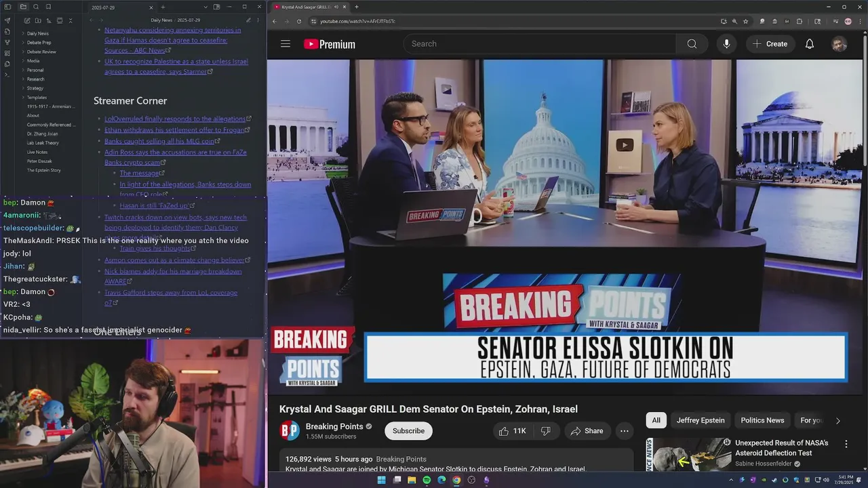This screenshot has width=868, height=488.
Task: Reload the YouTube browser page
Action: [299, 21]
